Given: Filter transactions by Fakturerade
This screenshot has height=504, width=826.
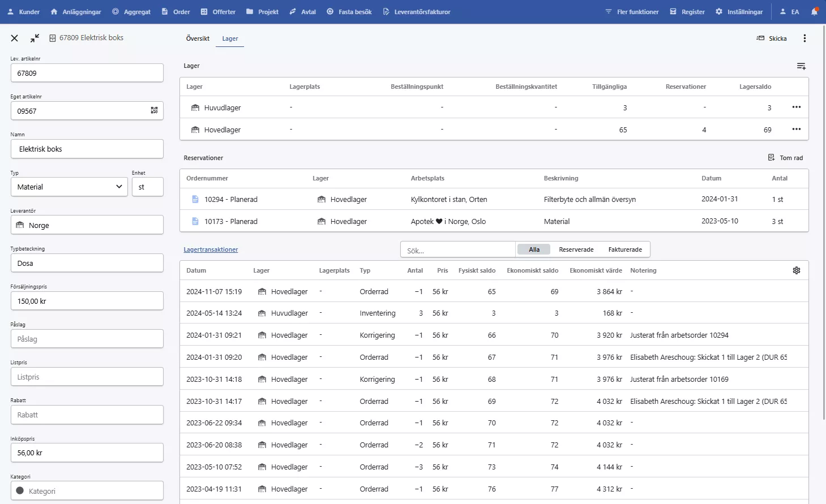Looking at the screenshot, I should [x=624, y=249].
